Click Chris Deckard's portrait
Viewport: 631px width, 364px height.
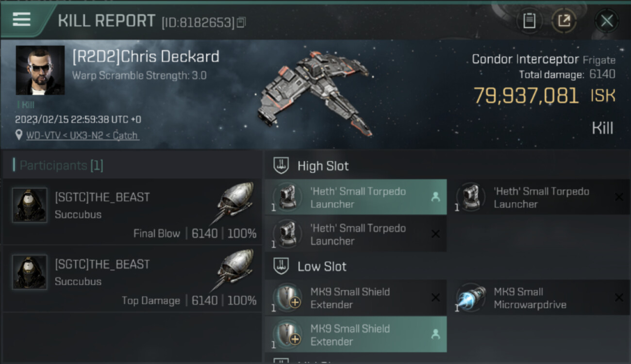(x=40, y=70)
